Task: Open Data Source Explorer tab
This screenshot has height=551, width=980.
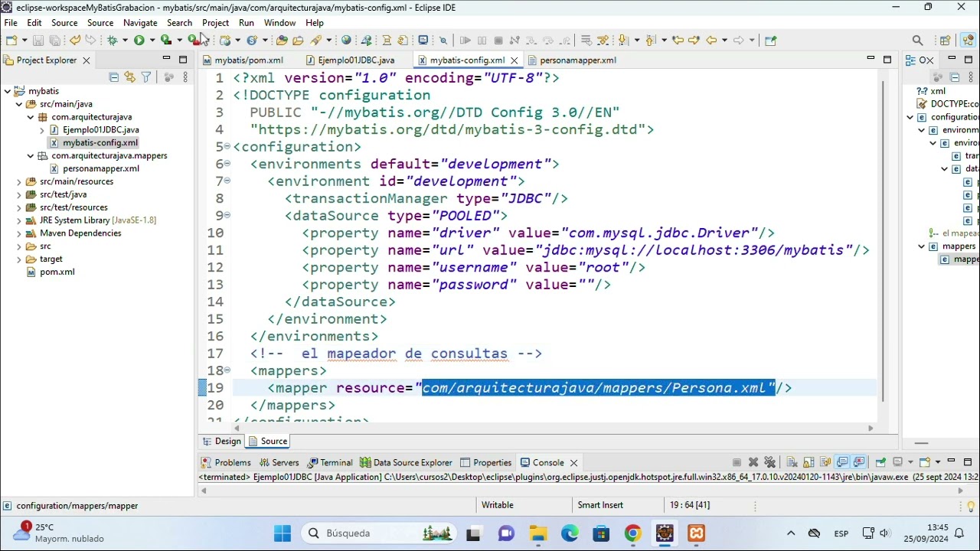Action: coord(406,462)
